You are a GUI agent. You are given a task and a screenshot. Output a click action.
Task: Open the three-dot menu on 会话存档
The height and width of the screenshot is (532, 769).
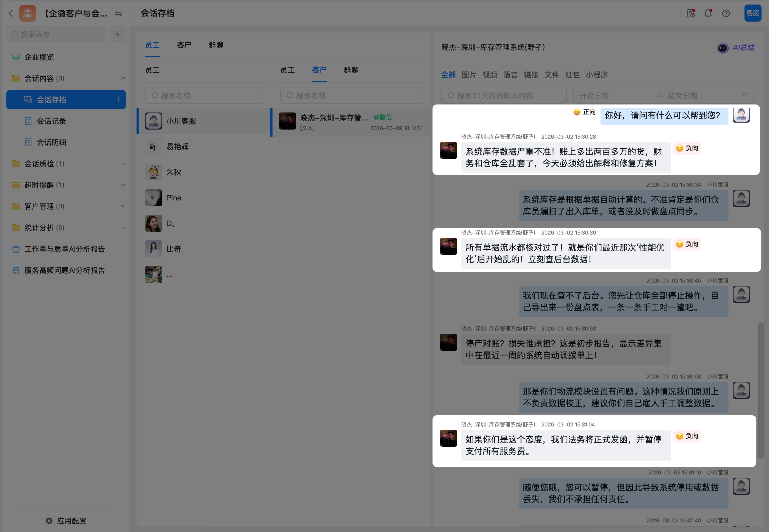click(x=119, y=100)
